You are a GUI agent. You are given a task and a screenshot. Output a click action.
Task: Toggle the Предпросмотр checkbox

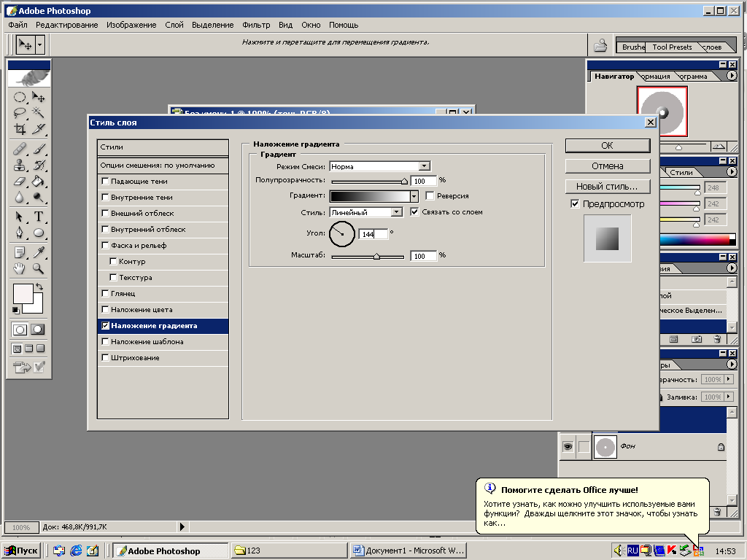coord(575,204)
